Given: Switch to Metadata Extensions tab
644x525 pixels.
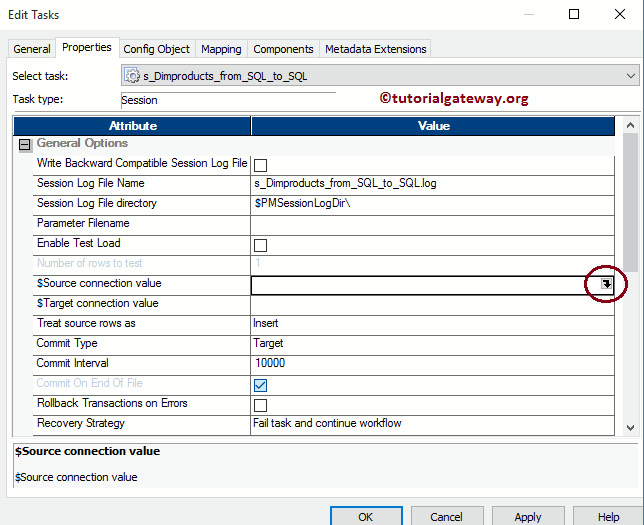Looking at the screenshot, I should coord(375,49).
